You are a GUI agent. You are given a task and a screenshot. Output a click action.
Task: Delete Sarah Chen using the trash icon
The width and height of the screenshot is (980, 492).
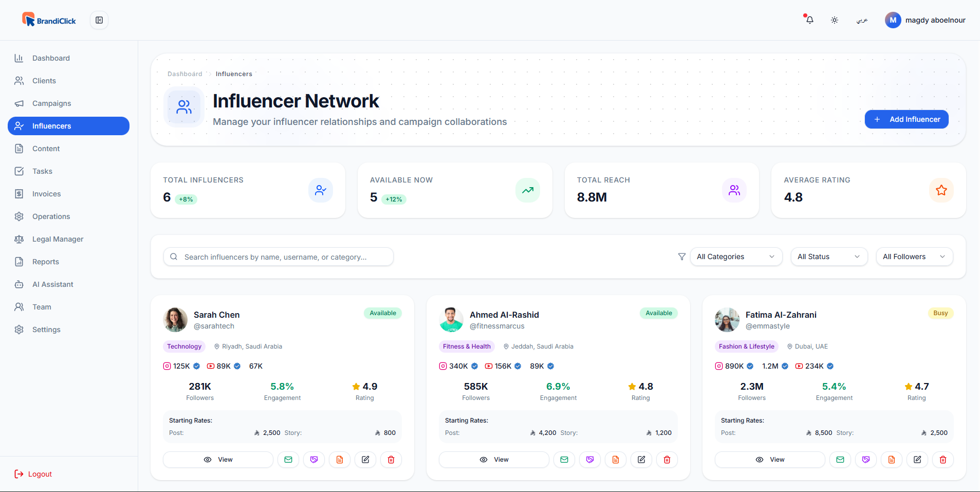[x=391, y=460]
